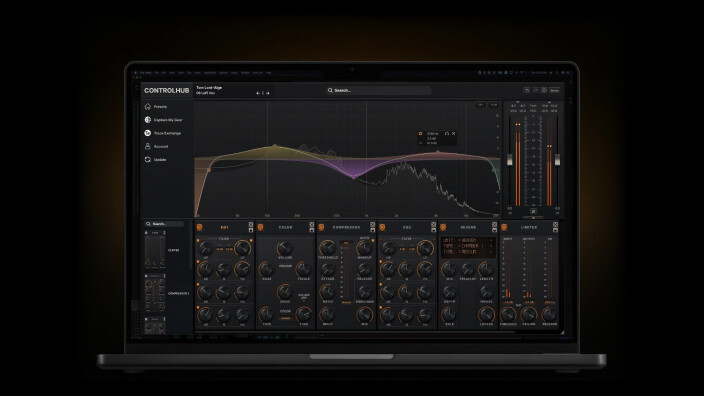Select the CLIPPER module thumbnail
The image size is (704, 396).
click(x=155, y=250)
